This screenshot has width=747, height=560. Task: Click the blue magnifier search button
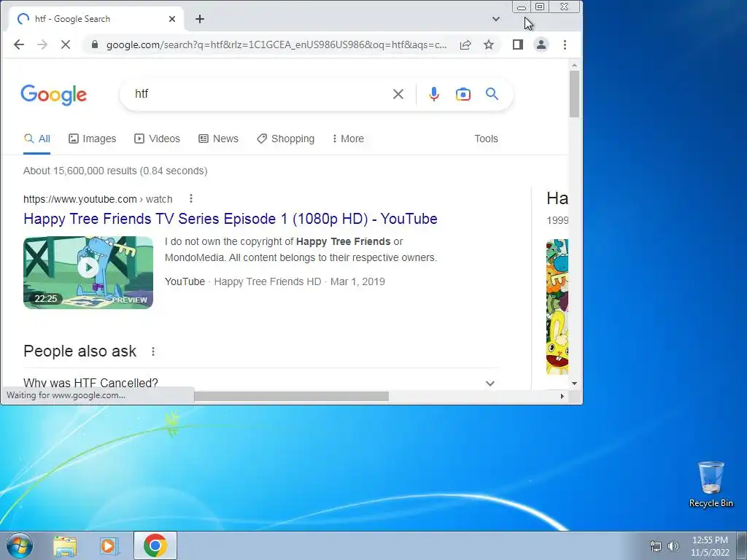click(x=492, y=94)
